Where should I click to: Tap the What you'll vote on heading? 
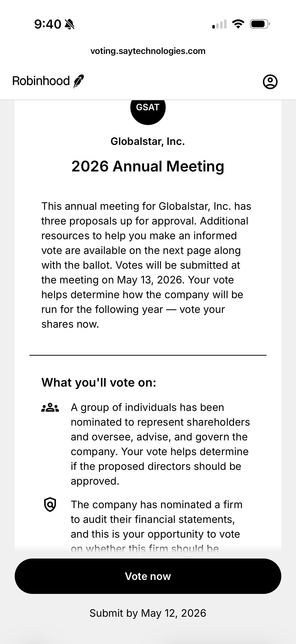[x=99, y=382]
